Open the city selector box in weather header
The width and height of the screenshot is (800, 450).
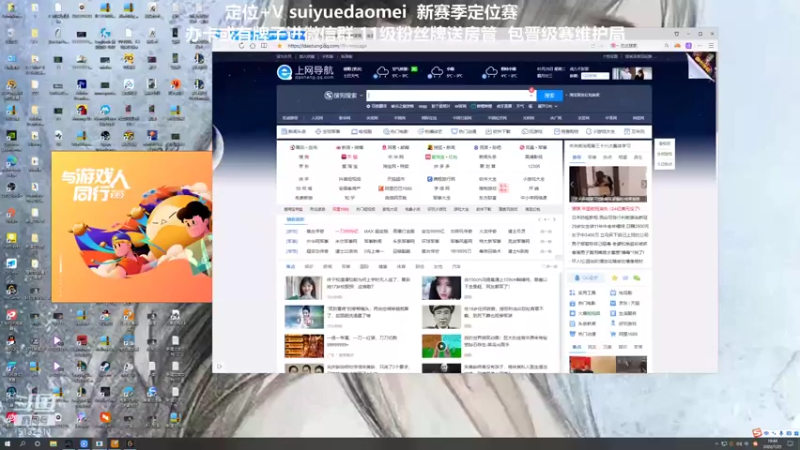pyautogui.click(x=595, y=76)
